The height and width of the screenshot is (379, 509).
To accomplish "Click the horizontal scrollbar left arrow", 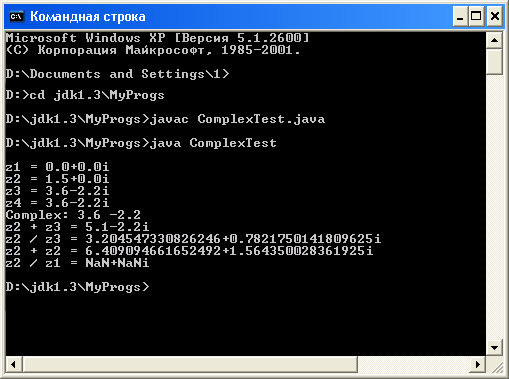I will click(x=14, y=364).
